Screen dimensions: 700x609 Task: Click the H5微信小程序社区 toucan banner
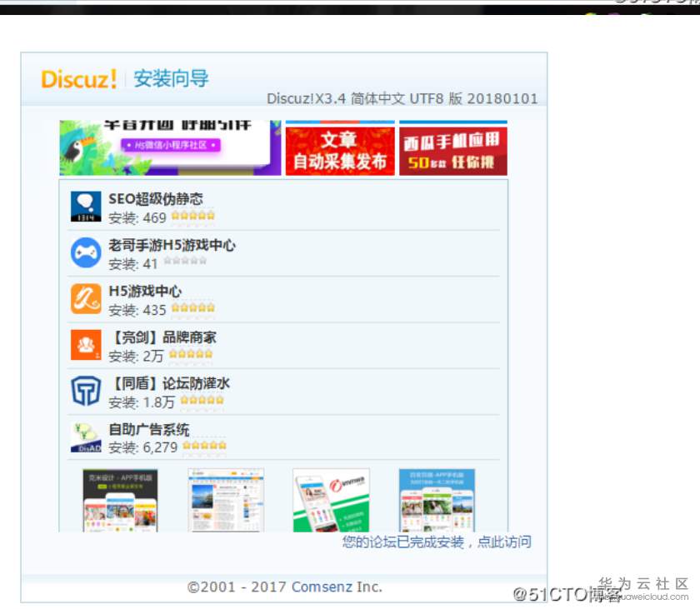(170, 147)
